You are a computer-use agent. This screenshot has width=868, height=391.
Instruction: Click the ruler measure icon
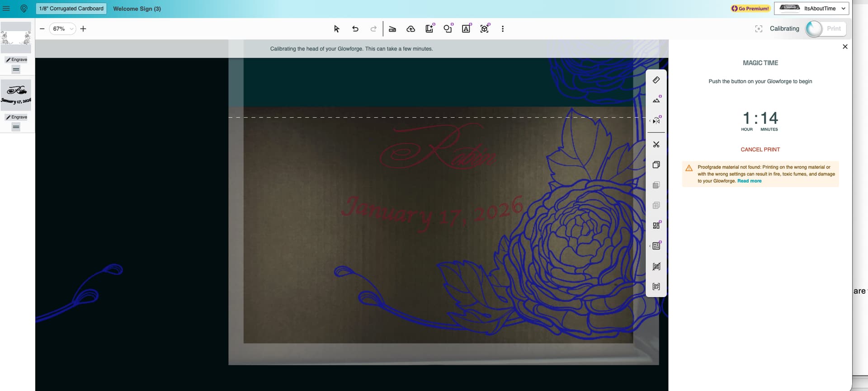pos(656,80)
